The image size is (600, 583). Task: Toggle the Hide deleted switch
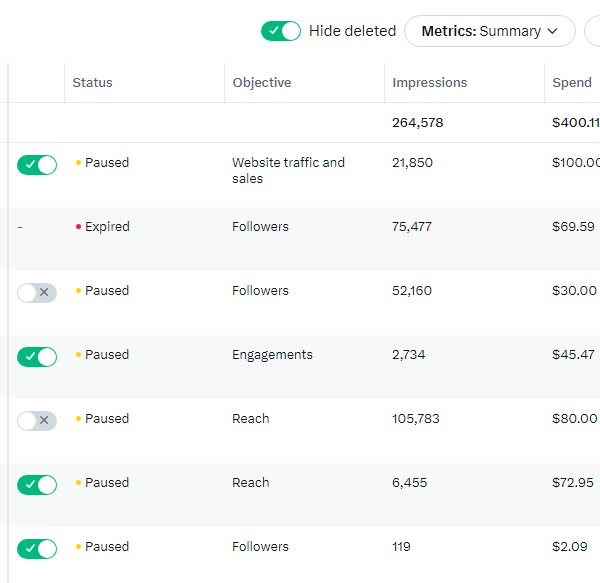(x=281, y=31)
